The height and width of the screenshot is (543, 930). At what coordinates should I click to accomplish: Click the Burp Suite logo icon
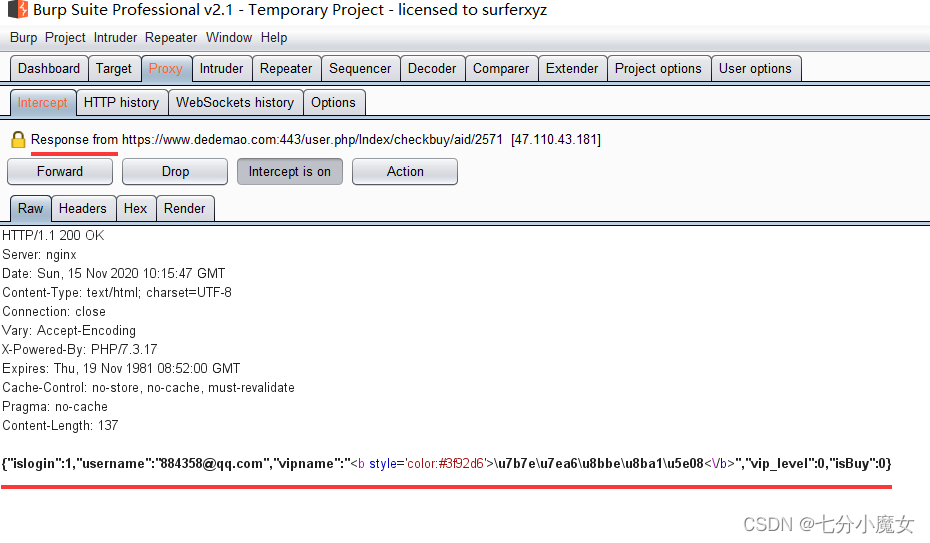18,9
